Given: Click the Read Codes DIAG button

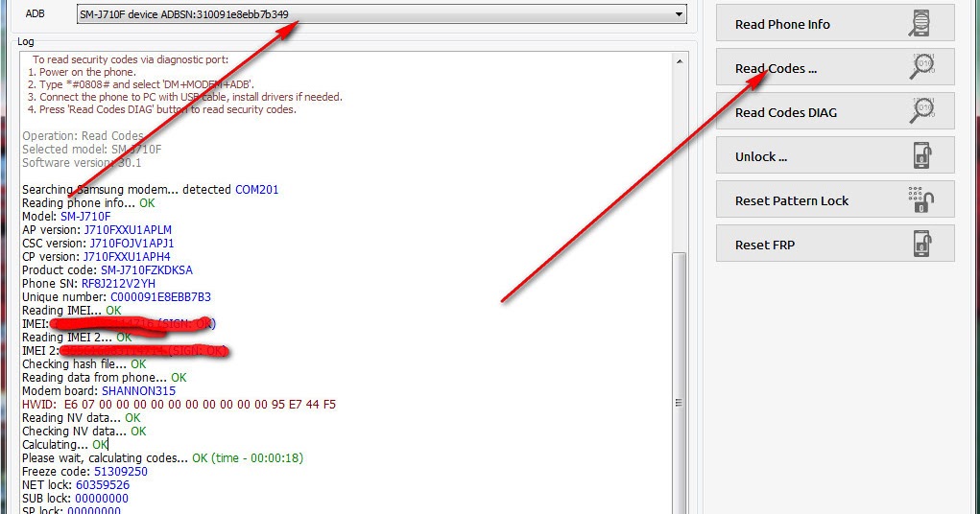Looking at the screenshot, I should pos(835,111).
